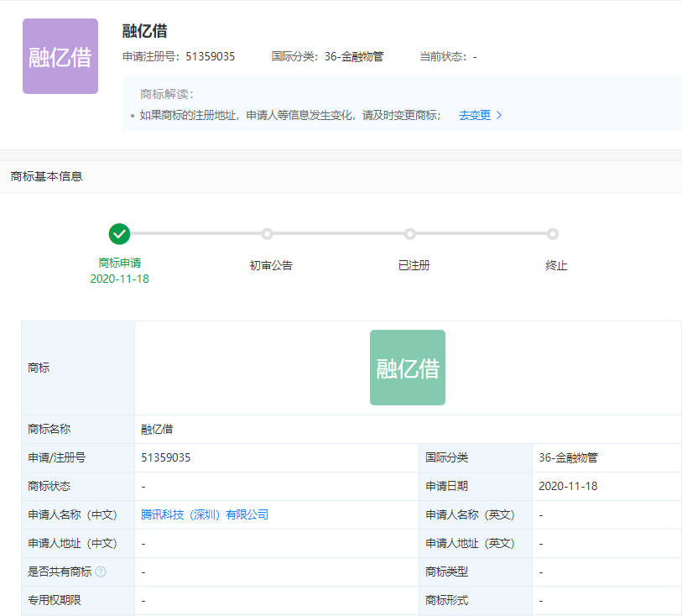Click the 已注册 step label
Screen dimensions: 682x616
414,265
